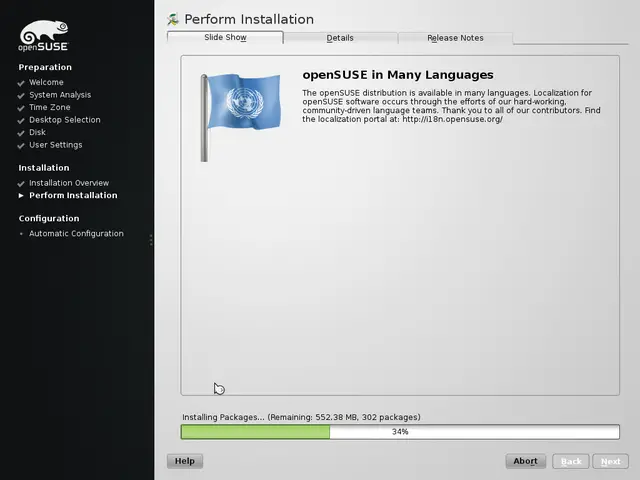Select Automatic Configuration step label

(x=76, y=233)
